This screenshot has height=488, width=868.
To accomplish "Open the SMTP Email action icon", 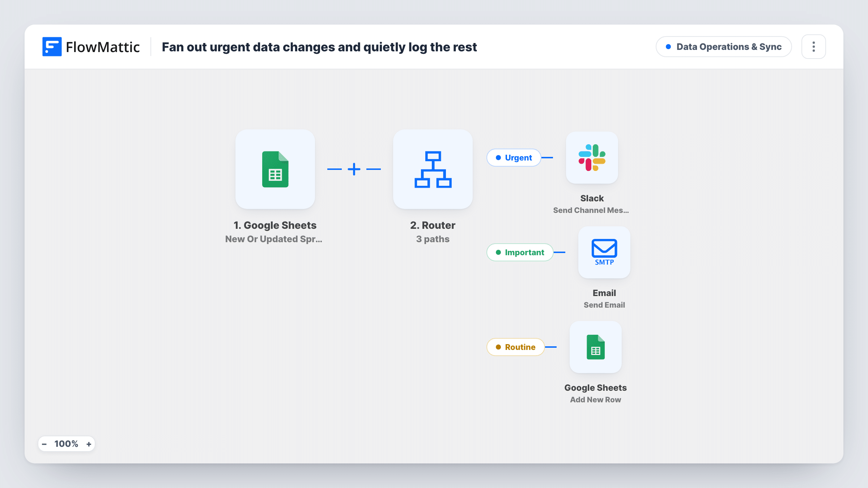I will pyautogui.click(x=604, y=252).
